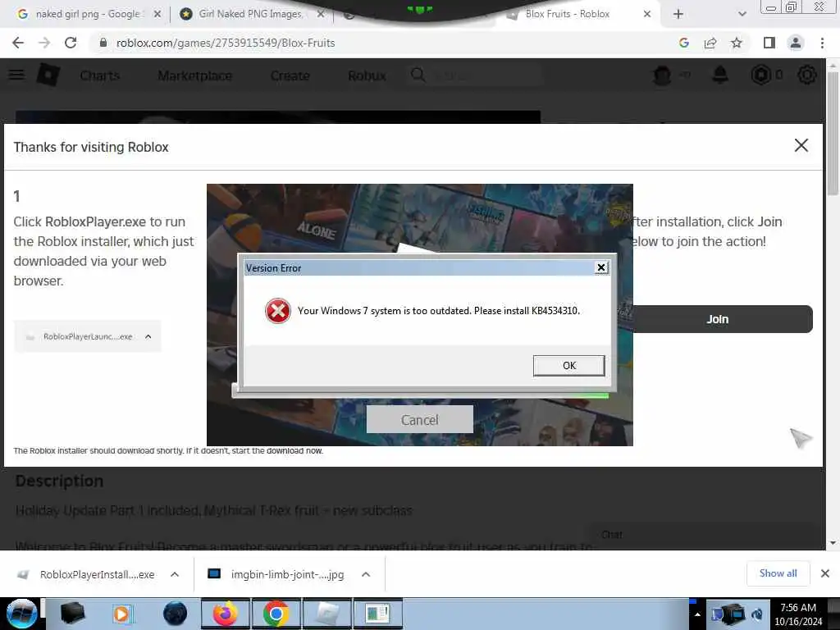Reload the Roblox page
Image resolution: width=840 pixels, height=630 pixels.
pos(71,43)
